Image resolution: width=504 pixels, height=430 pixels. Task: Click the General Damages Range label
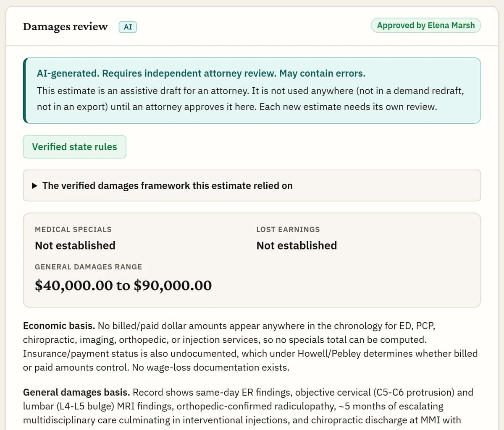click(x=88, y=267)
